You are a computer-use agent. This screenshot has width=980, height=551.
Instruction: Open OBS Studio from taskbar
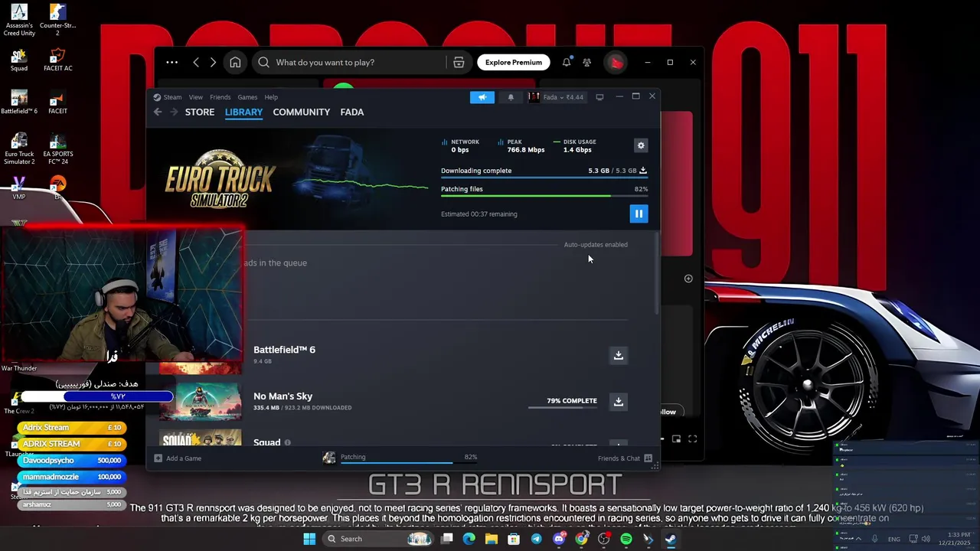604,539
